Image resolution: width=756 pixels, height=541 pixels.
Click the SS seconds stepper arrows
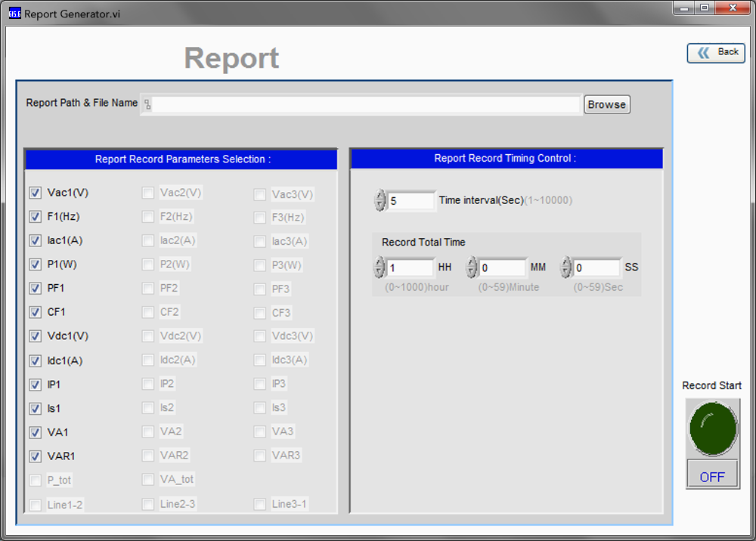tap(566, 267)
